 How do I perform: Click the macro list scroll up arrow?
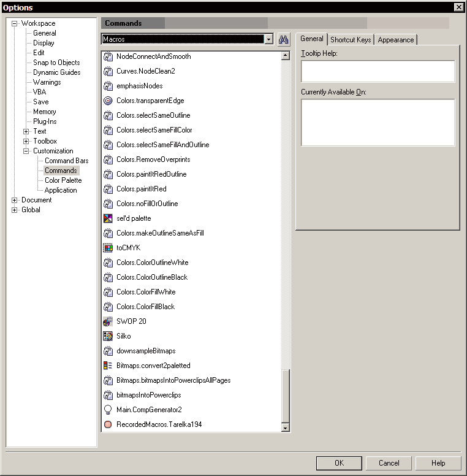pos(286,56)
